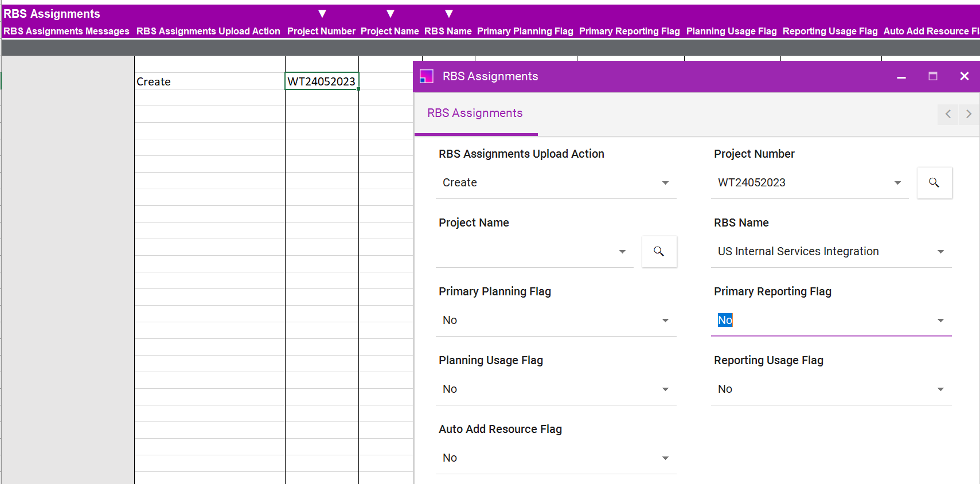Click No value in Reporting Usage Flag
980x484 pixels.
725,389
